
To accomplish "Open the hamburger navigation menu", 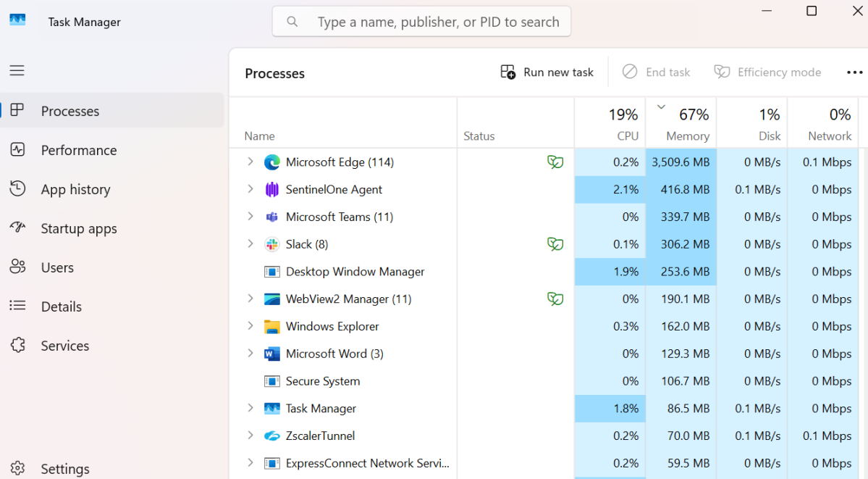I will click(17, 70).
